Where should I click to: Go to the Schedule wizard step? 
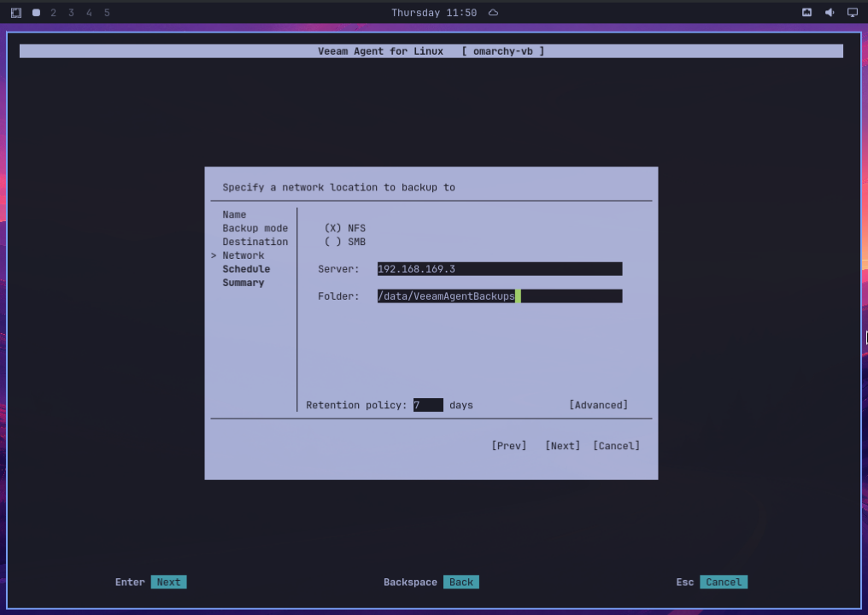coord(246,269)
